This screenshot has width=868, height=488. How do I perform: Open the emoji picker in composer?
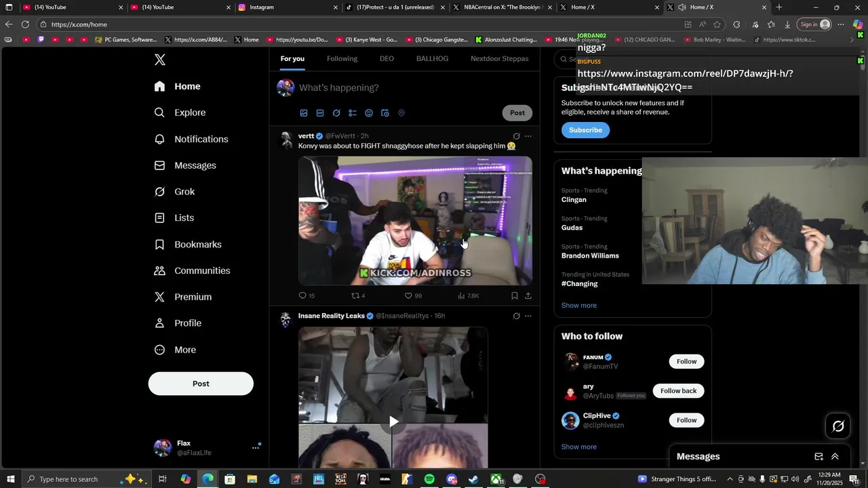click(x=369, y=113)
